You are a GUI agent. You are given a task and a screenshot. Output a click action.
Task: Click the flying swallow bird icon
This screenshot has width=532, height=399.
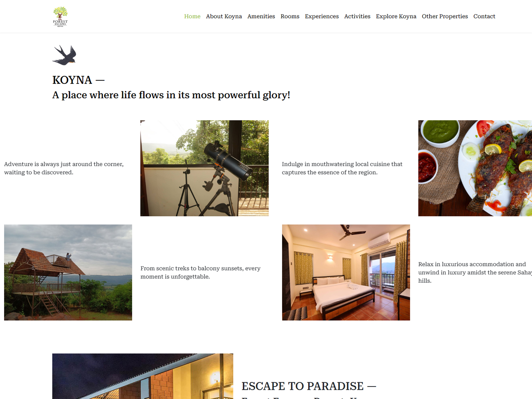64,55
